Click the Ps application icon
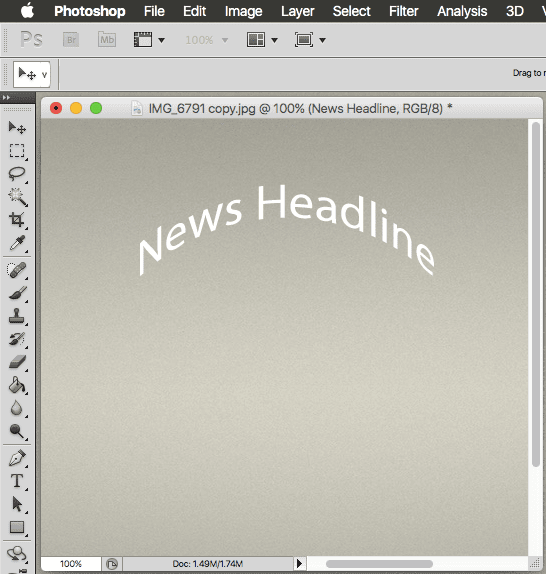Viewport: 546px width, 574px height. click(x=31, y=39)
